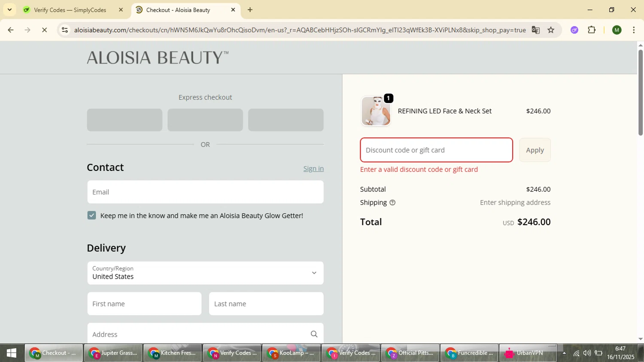Click the REFINING LED Face & Neck Set text
This screenshot has height=362, width=644.
click(x=445, y=111)
